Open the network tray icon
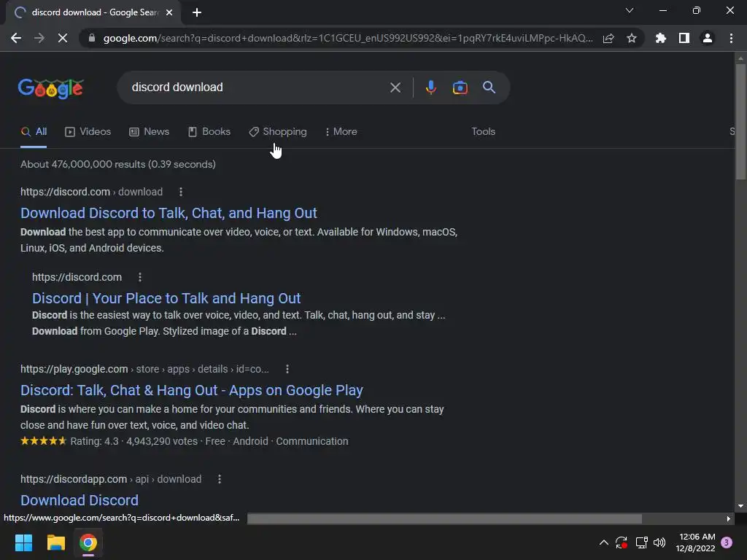747x560 pixels. tap(642, 542)
